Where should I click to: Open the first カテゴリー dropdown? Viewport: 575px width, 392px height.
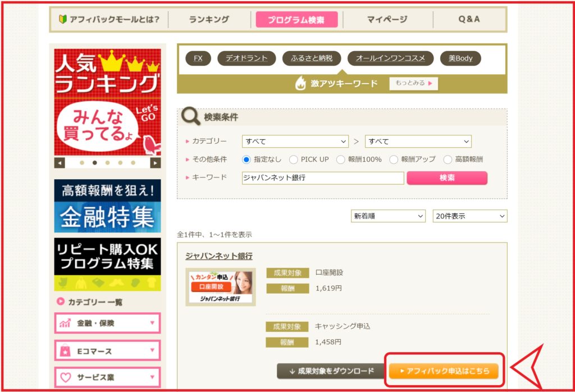coord(295,141)
